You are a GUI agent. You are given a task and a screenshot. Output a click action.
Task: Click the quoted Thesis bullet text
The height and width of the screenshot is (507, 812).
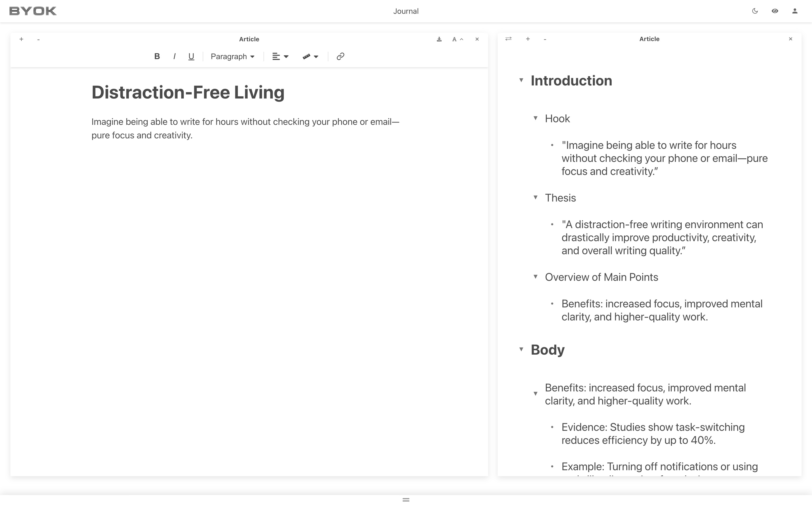click(662, 237)
